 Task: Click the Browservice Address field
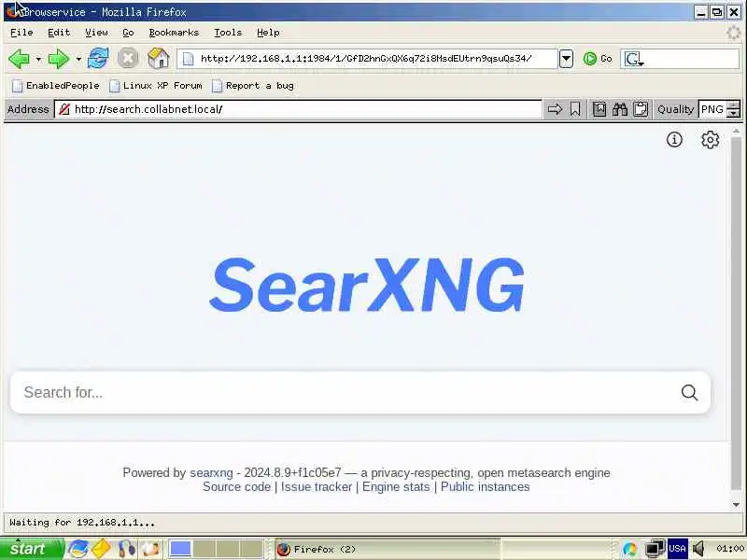299,109
